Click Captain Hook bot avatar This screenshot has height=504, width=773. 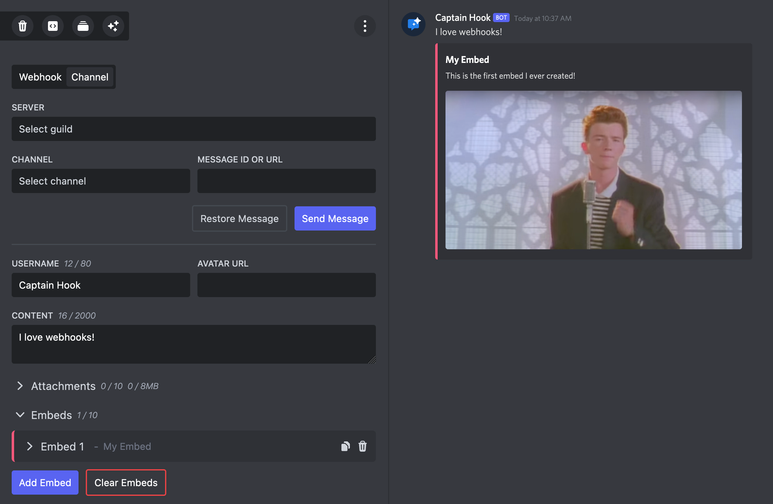413,24
